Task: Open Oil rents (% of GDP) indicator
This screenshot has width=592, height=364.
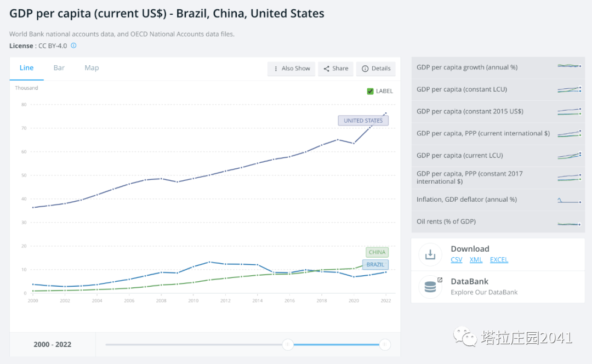Action: tap(446, 221)
